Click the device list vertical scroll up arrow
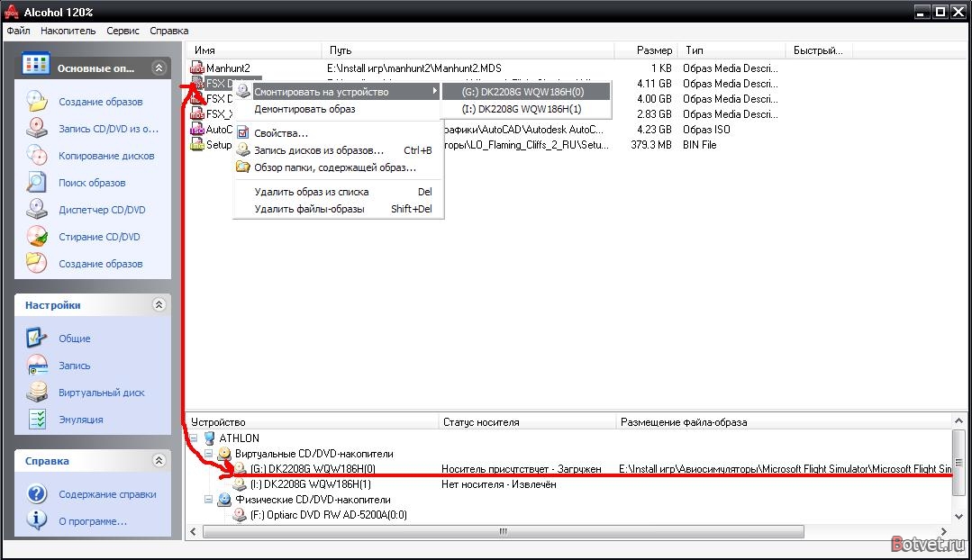Viewport: 972px width, 560px height. click(x=958, y=421)
